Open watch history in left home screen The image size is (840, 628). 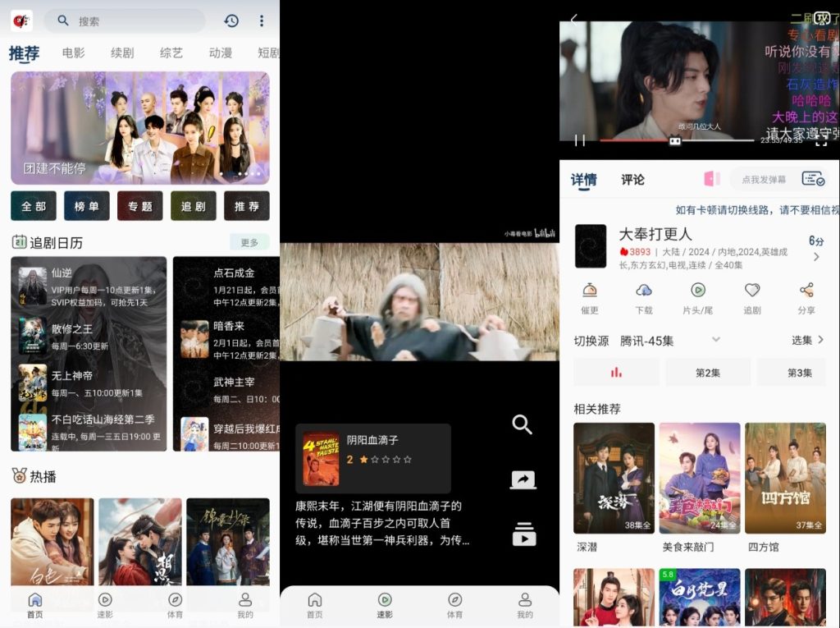(x=231, y=21)
